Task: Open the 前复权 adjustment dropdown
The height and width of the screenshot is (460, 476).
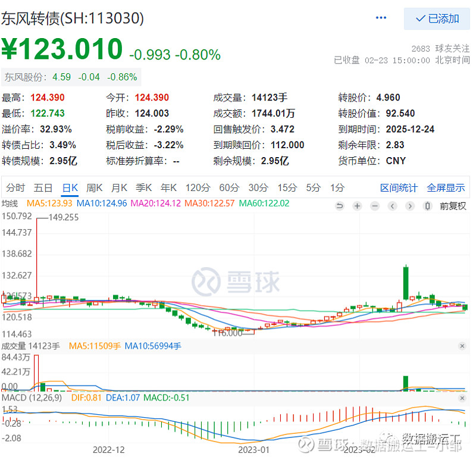Action: click(x=453, y=206)
